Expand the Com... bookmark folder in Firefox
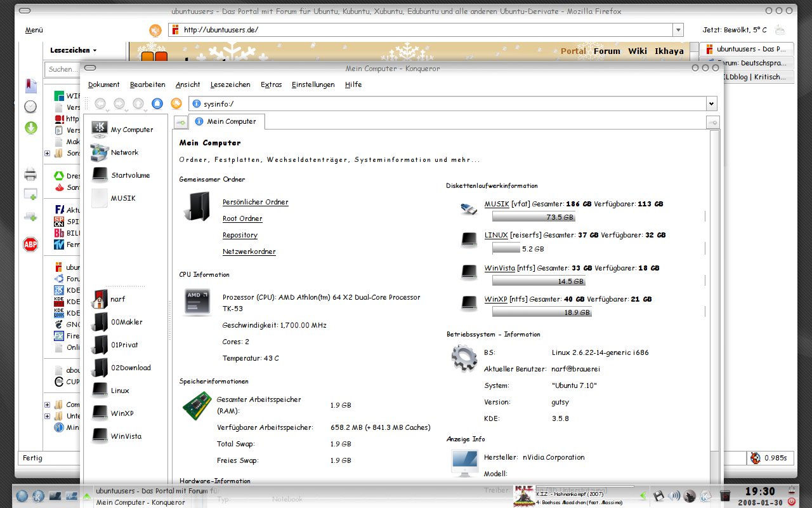The image size is (812, 508). [x=47, y=404]
